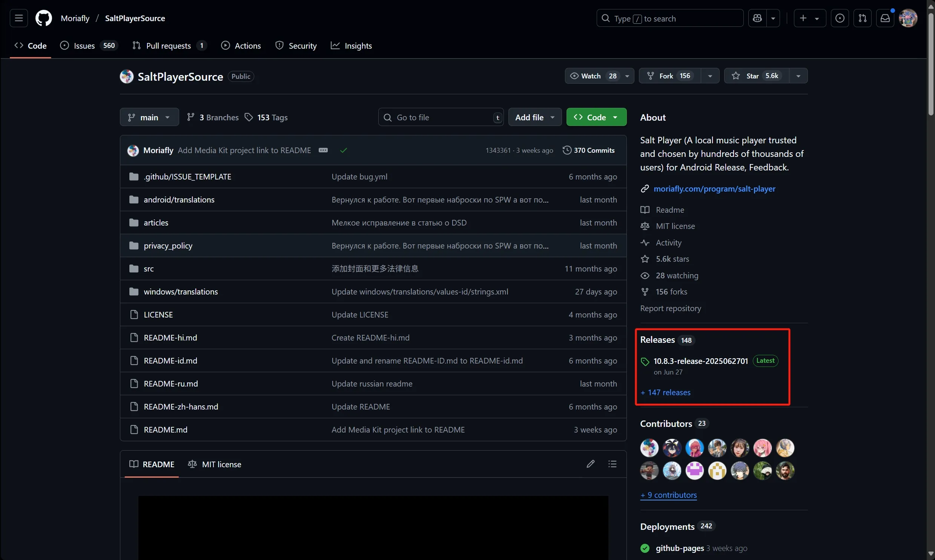935x560 pixels.
Task: View 370 Commits history
Action: 589,150
